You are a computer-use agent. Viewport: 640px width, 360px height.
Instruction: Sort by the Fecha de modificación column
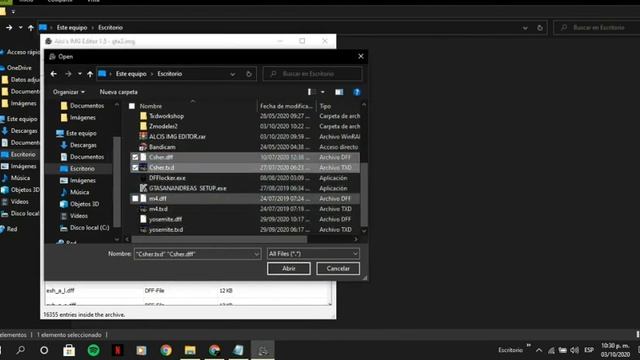286,106
